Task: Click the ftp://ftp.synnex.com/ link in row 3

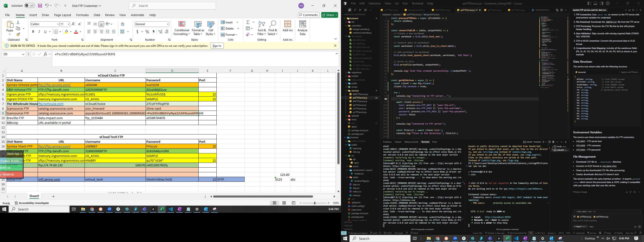Action: pos(54,85)
